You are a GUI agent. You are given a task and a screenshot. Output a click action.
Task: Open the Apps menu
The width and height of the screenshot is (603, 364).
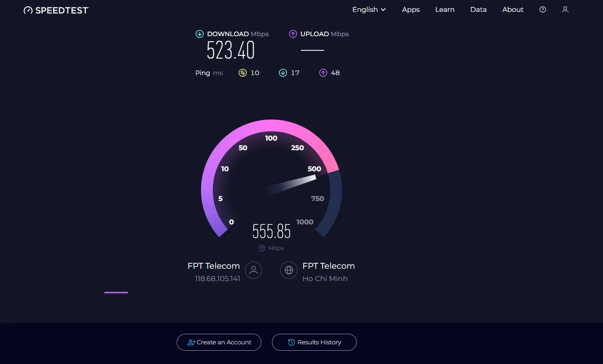click(x=411, y=10)
